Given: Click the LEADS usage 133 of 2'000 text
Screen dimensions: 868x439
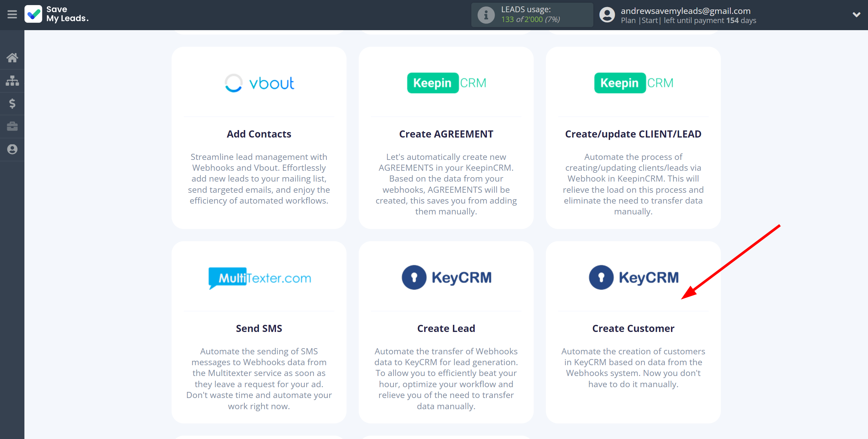Looking at the screenshot, I should click(x=531, y=19).
